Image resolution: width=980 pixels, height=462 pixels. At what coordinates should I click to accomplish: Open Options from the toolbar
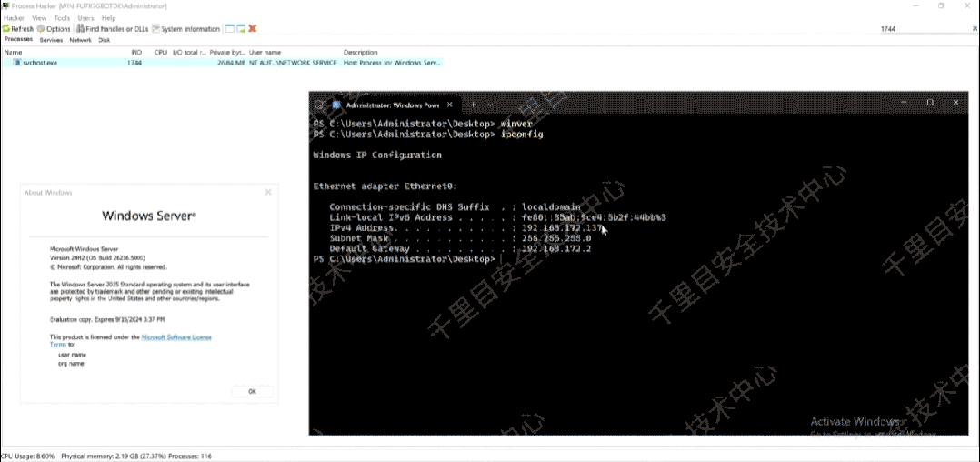pyautogui.click(x=54, y=29)
